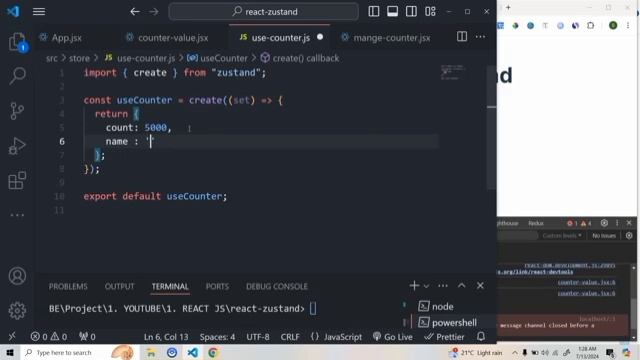Expand the src breadcrumb
Screen dimensions: 640x360
(x=52, y=58)
